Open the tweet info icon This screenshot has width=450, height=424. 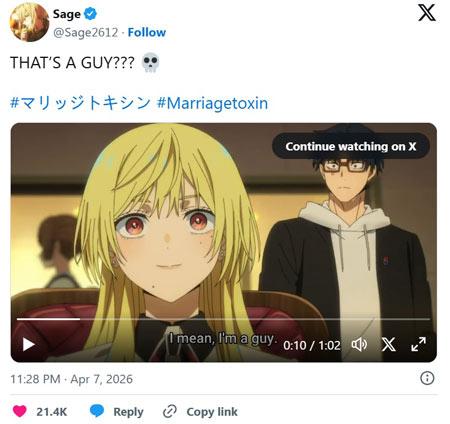tap(427, 378)
